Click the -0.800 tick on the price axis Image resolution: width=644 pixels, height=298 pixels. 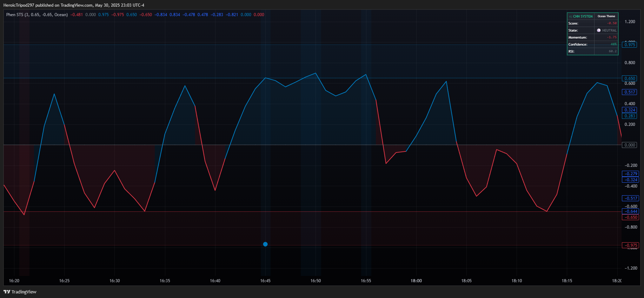coord(631,227)
